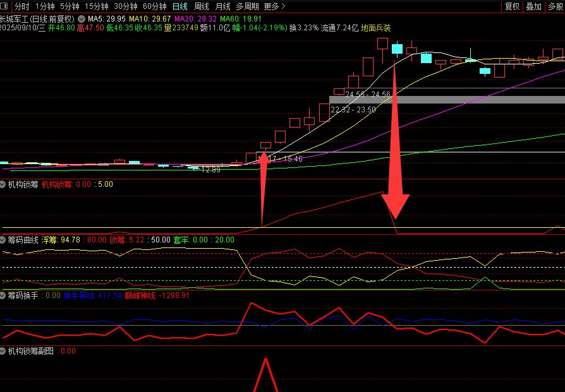The width and height of the screenshot is (565, 392).
Task: Click the 复权 button
Action: (513, 6)
